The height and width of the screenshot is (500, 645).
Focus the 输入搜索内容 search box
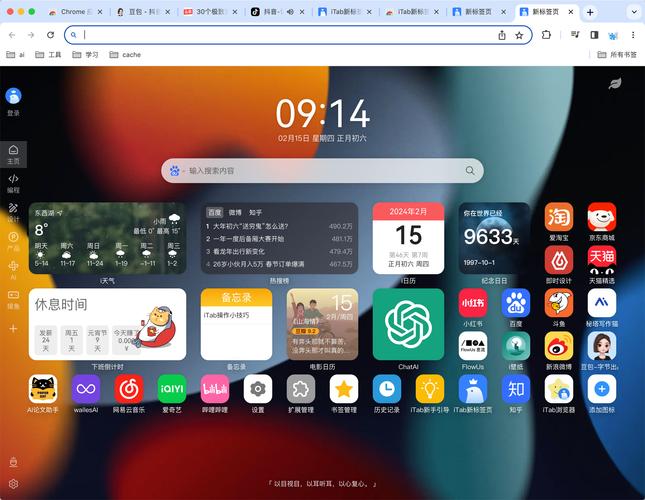pyautogui.click(x=322, y=171)
